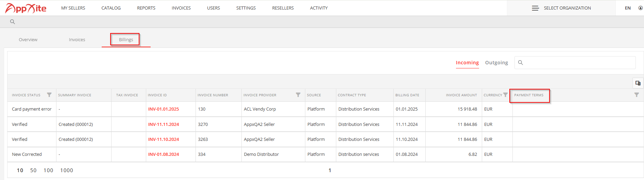This screenshot has width=644, height=180.
Task: Switch to the Invoices tab
Action: 77,40
